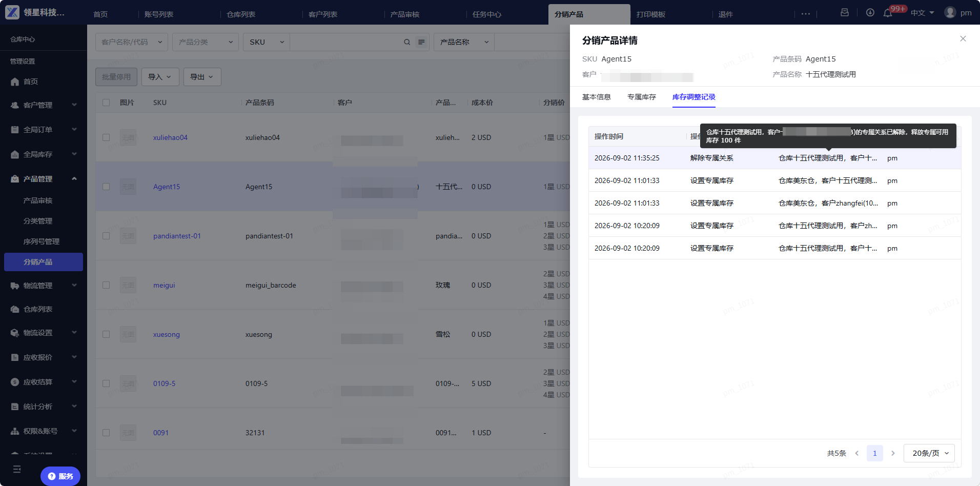The image size is (980, 486).
Task: Open the notification bell icon
Action: point(888,13)
